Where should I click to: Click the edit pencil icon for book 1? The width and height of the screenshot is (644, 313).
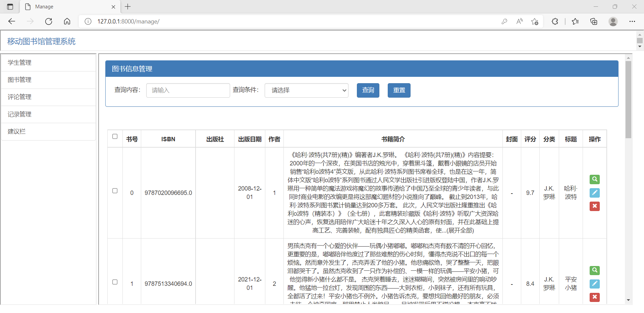point(595,284)
